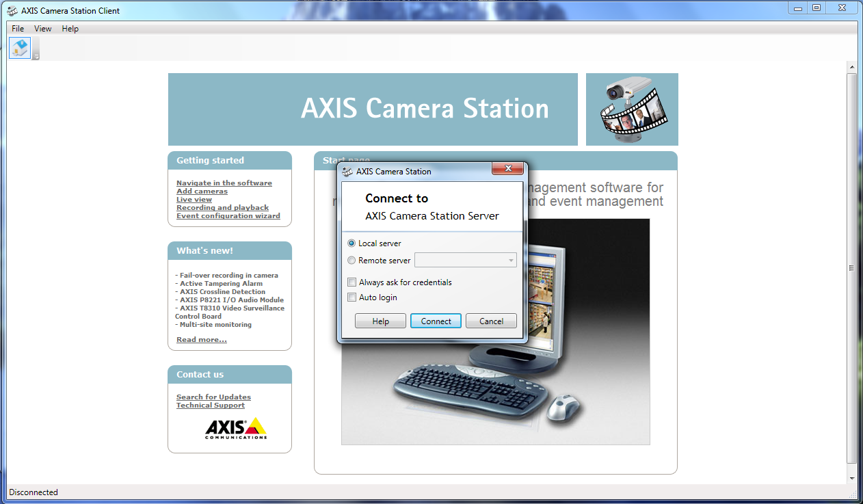Close the AXIS Camera Station connect dialog
Screen dimensions: 863x504
coord(508,169)
